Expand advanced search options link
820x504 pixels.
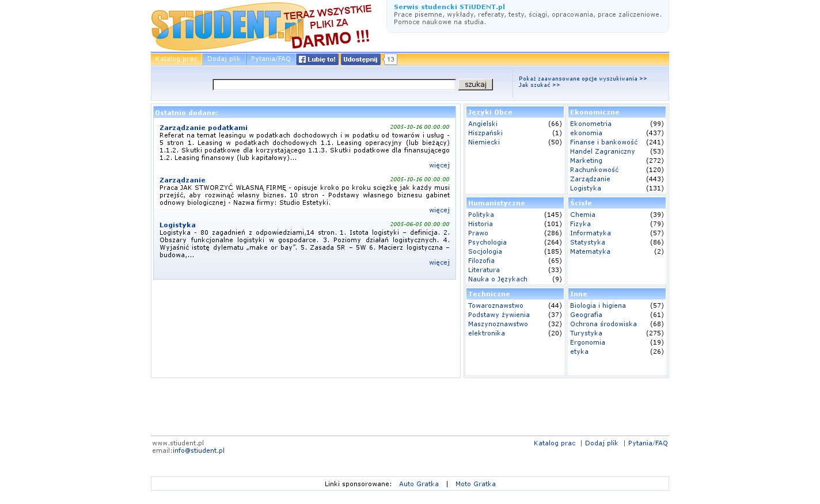(582, 79)
